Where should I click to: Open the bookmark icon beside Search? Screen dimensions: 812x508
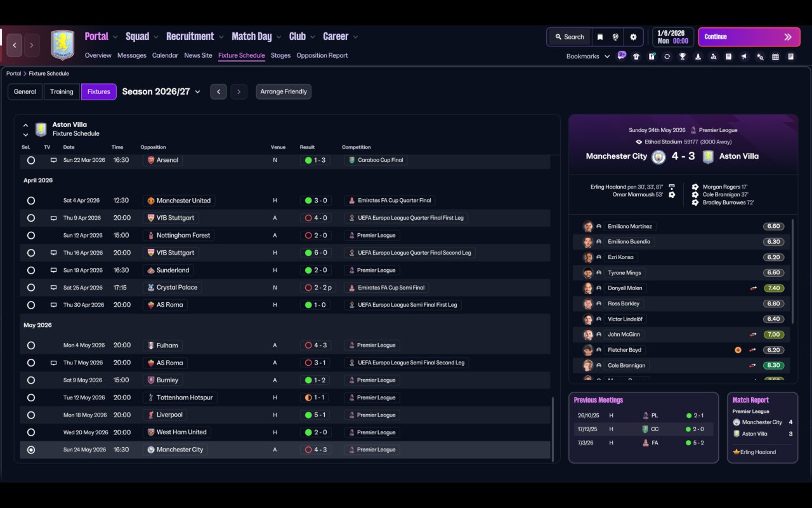(x=599, y=37)
